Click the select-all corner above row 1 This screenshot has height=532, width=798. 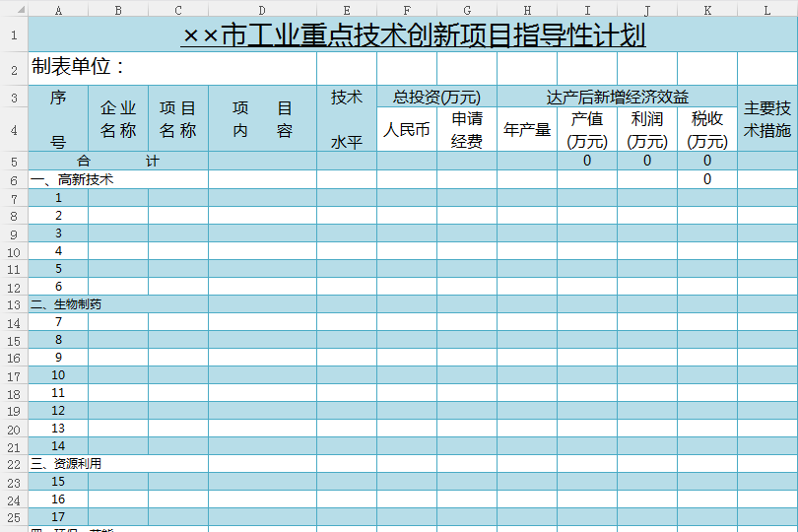[x=14, y=10]
